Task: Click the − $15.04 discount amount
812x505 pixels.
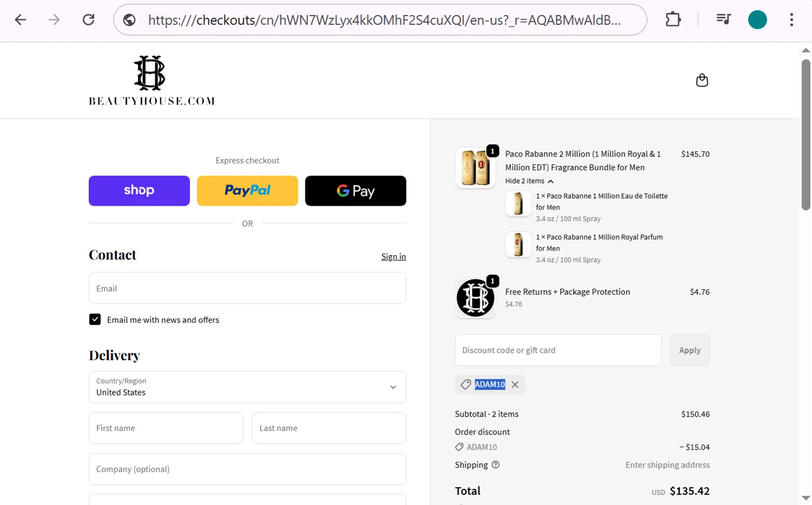Action: [x=695, y=447]
